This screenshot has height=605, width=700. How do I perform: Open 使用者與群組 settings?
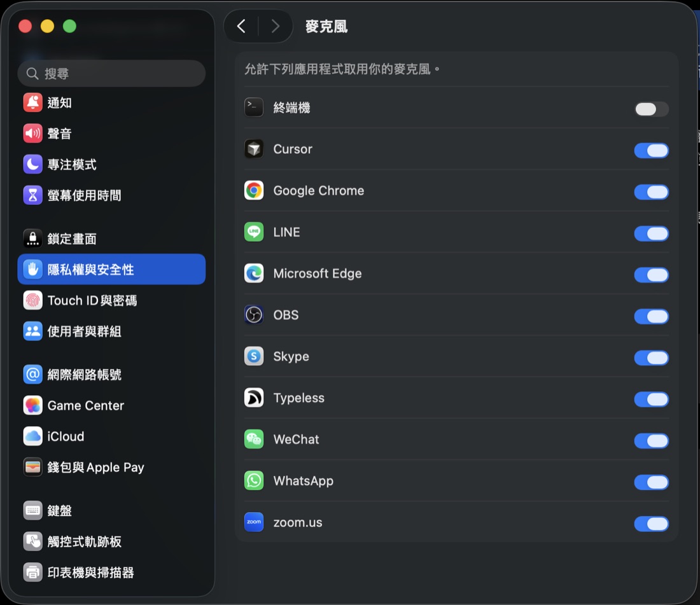pos(111,331)
